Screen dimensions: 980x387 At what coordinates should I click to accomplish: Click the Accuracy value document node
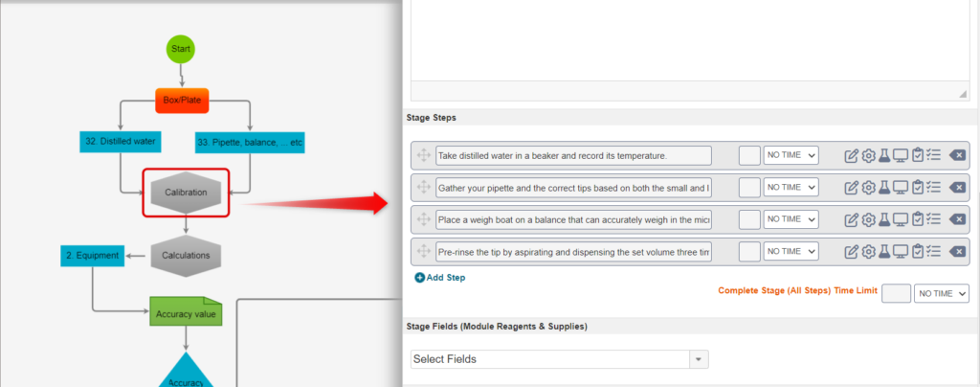186,311
